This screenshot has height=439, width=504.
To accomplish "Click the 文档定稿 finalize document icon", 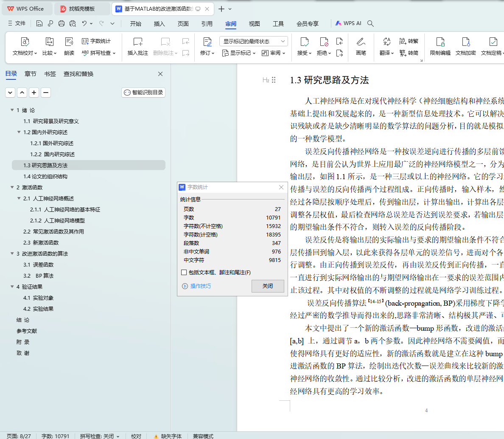I will click(x=493, y=42).
